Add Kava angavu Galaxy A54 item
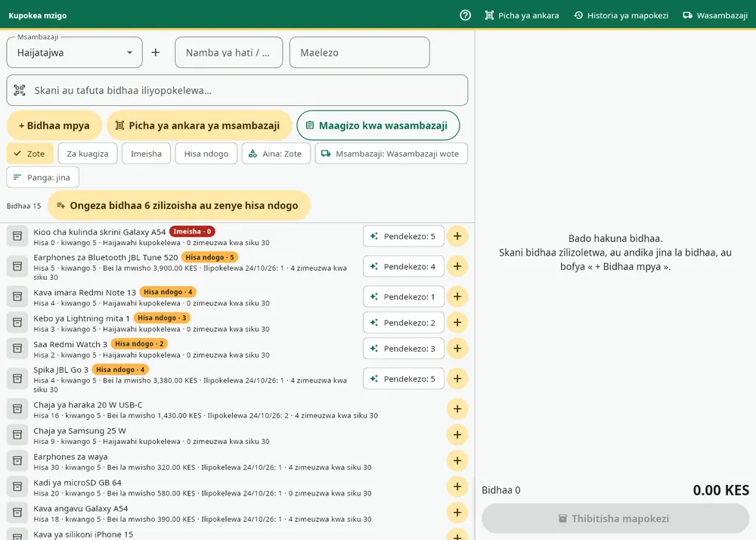The height and width of the screenshot is (540, 756). click(457, 513)
